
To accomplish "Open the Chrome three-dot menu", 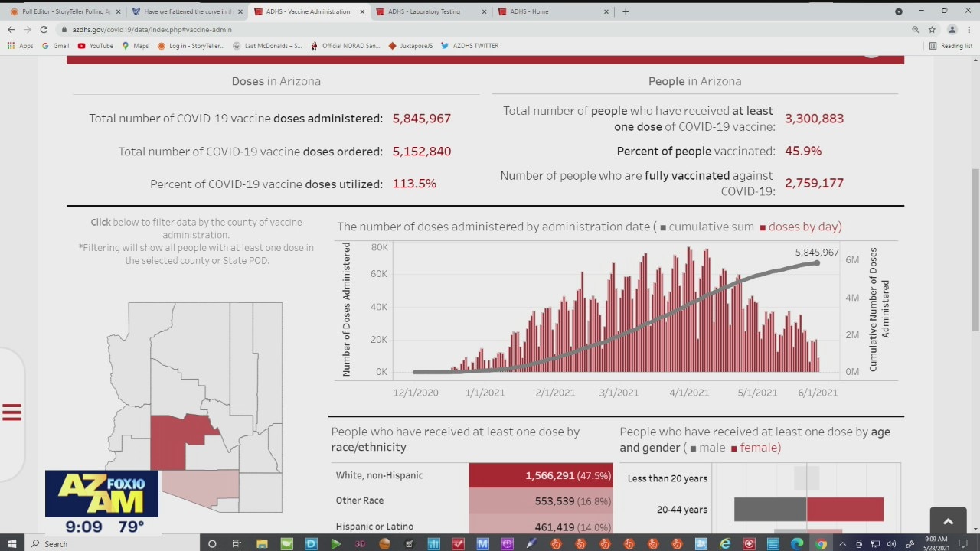I will coord(968,29).
